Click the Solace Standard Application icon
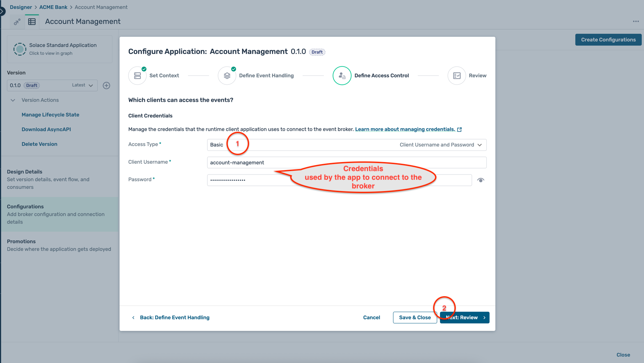Image resolution: width=644 pixels, height=363 pixels. coord(20,49)
